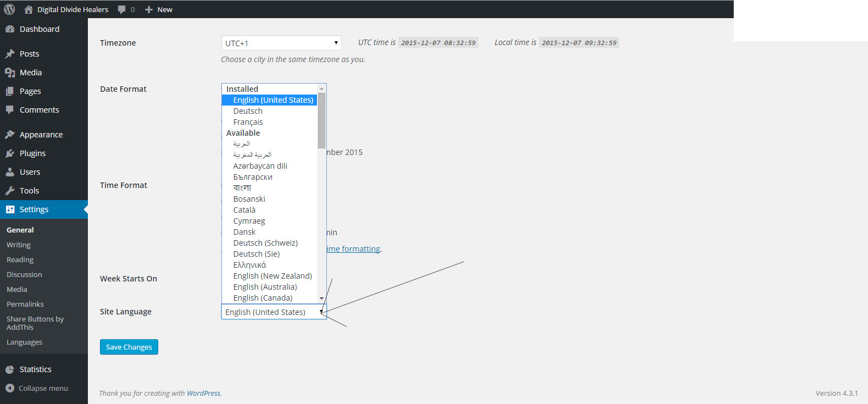Open the time formatting documentation link
Viewport: 868px width, 404px height.
(x=354, y=249)
